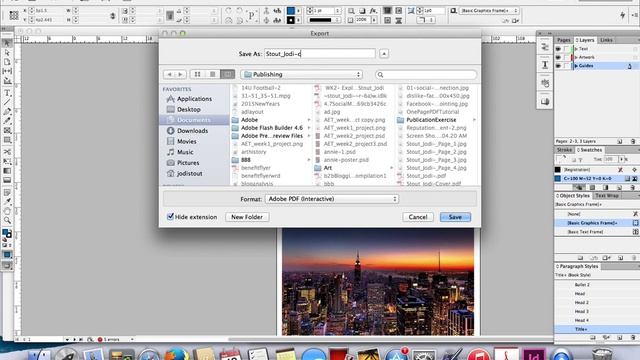Screen dimensions: 640x360
Task: Select the C=100 M=52 Y=0 K=0 swatch
Action: (596, 178)
